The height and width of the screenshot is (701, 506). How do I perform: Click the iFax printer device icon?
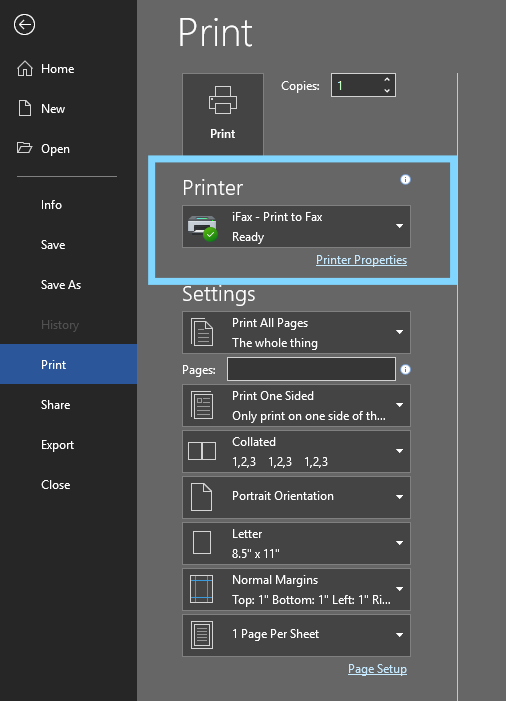point(202,228)
